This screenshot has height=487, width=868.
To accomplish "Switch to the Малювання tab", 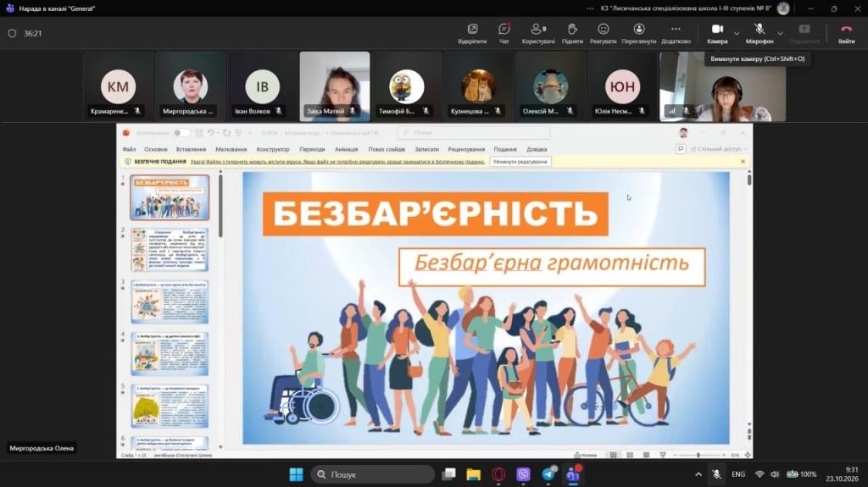I will coord(231,149).
